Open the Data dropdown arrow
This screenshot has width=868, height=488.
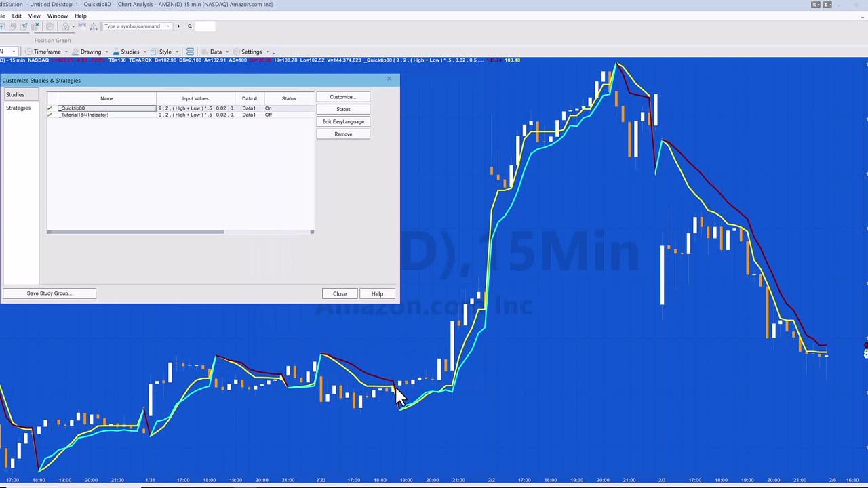pyautogui.click(x=227, y=52)
